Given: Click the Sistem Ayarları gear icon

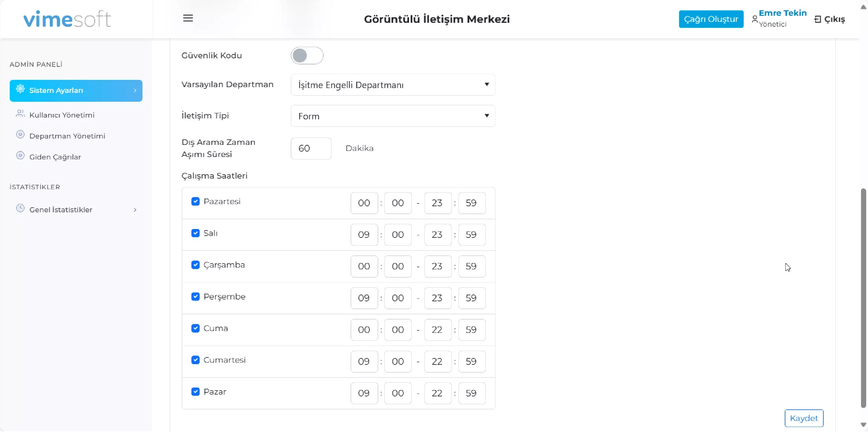Looking at the screenshot, I should [x=20, y=89].
